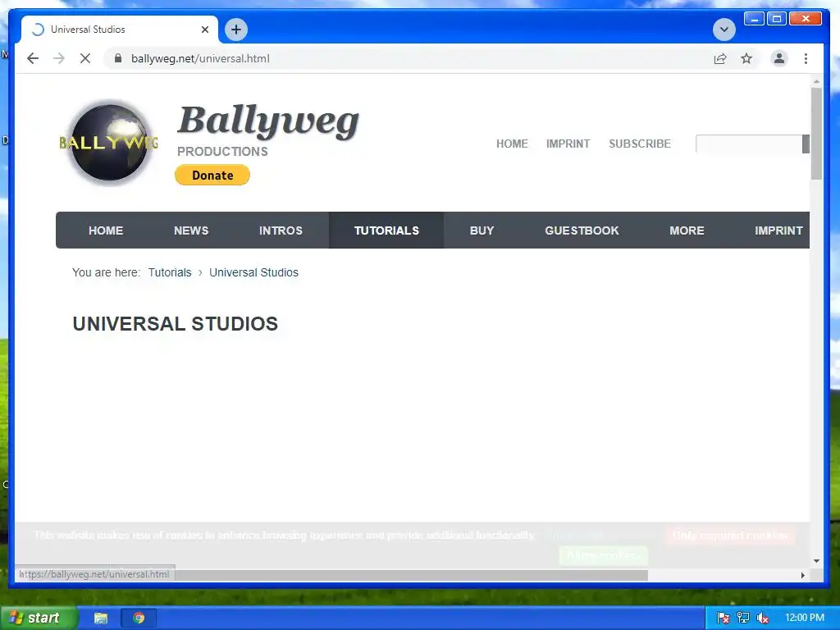Screen dimensions: 840x630
Task: Open a new tab with the plus button
Action: click(x=236, y=30)
